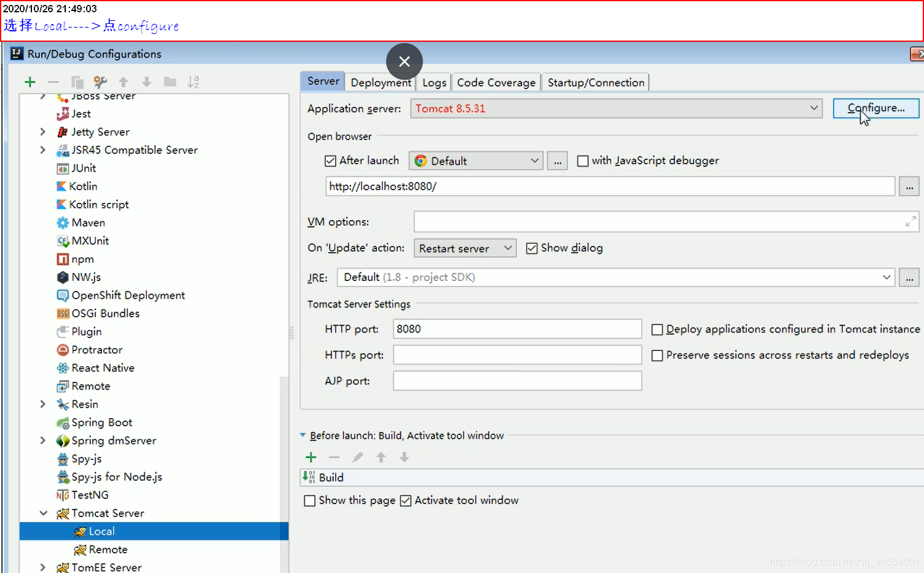Image resolution: width=924 pixels, height=573 pixels.
Task: Click the VM options input field
Action: pyautogui.click(x=666, y=221)
